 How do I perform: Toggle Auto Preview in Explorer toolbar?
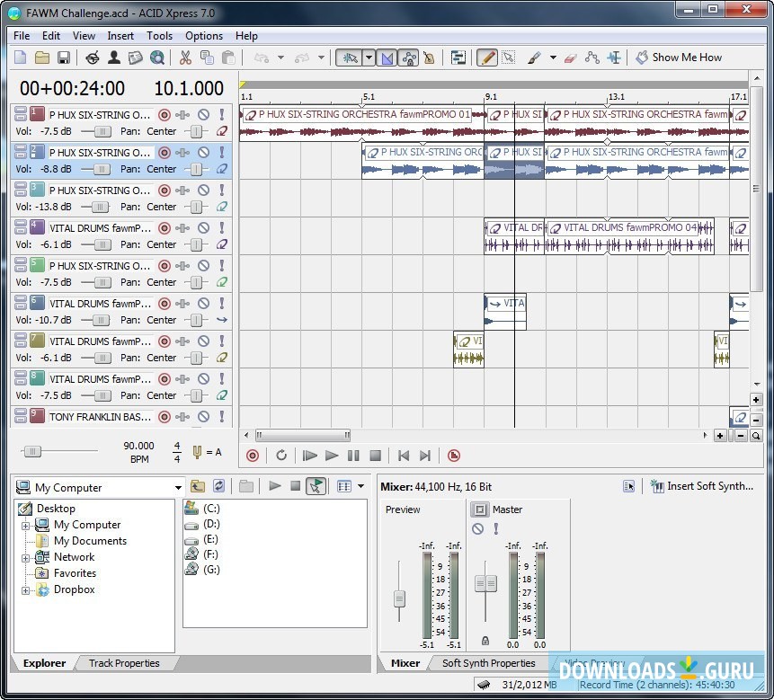[x=316, y=486]
